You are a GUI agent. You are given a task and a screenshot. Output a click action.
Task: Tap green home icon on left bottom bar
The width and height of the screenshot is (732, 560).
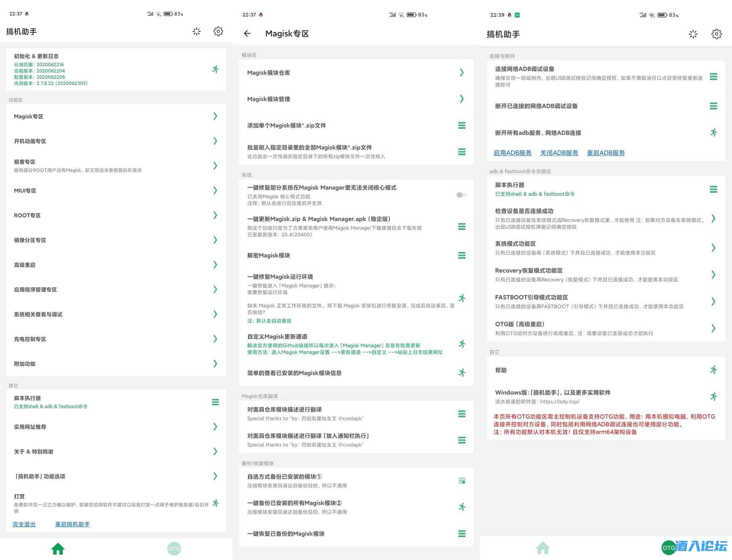click(x=58, y=548)
